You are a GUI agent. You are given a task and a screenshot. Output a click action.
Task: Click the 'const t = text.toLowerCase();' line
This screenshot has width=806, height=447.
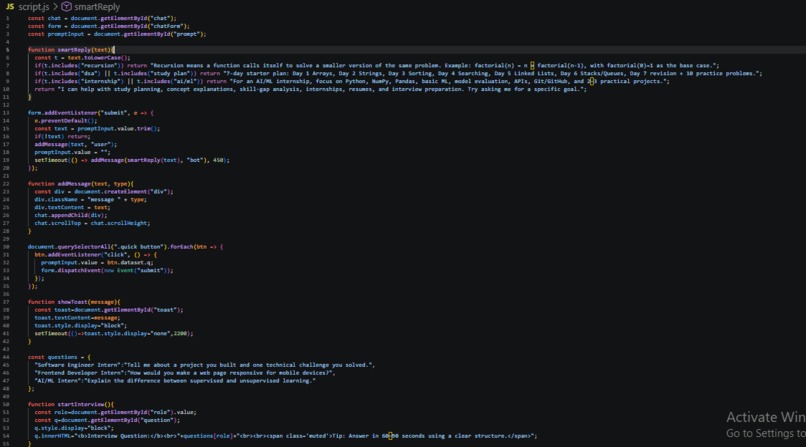pyautogui.click(x=82, y=58)
